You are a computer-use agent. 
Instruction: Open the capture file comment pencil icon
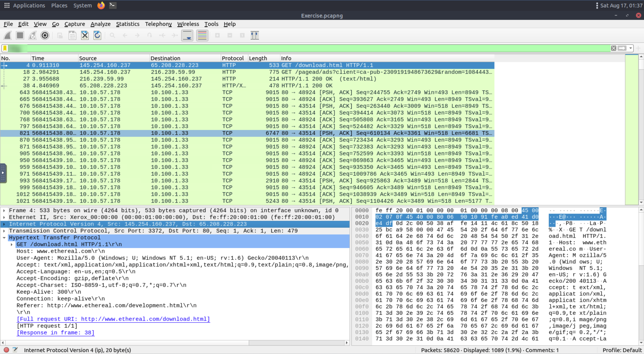tap(15, 350)
